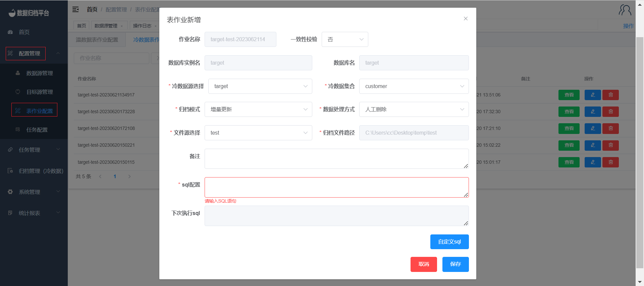
Task: Close the 表作业新增 dialog
Action: pyautogui.click(x=466, y=19)
